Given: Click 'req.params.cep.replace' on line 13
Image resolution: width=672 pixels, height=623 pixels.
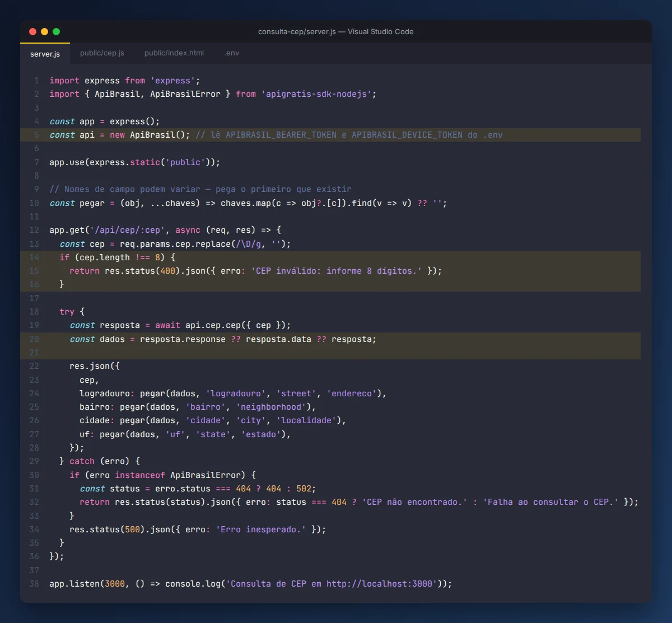Looking at the screenshot, I should point(175,244).
